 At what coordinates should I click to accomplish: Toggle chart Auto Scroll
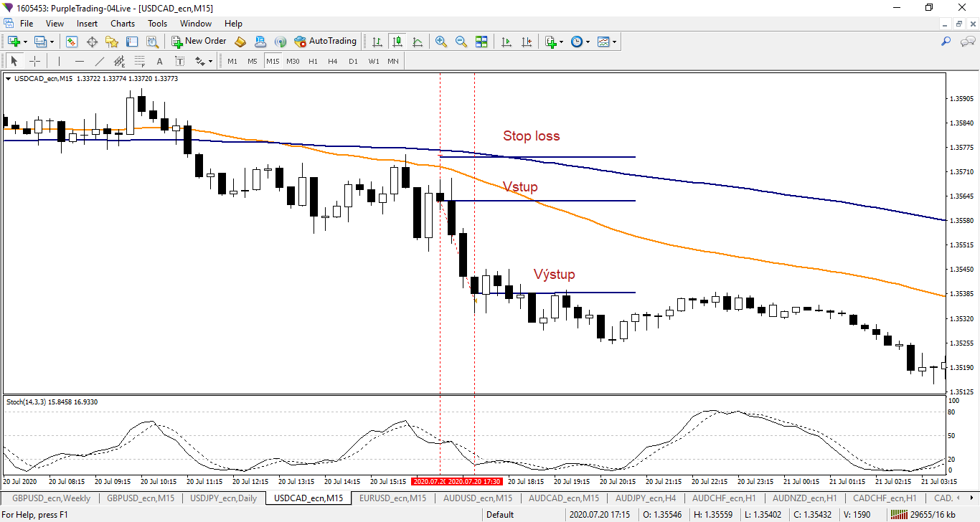pyautogui.click(x=507, y=42)
